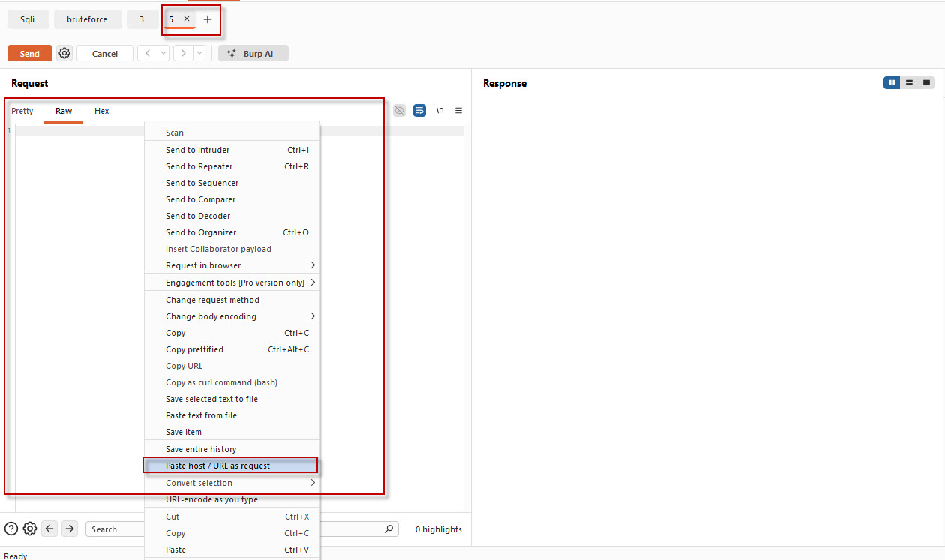
Task: Choose Save selected text to file
Action: 232,399
